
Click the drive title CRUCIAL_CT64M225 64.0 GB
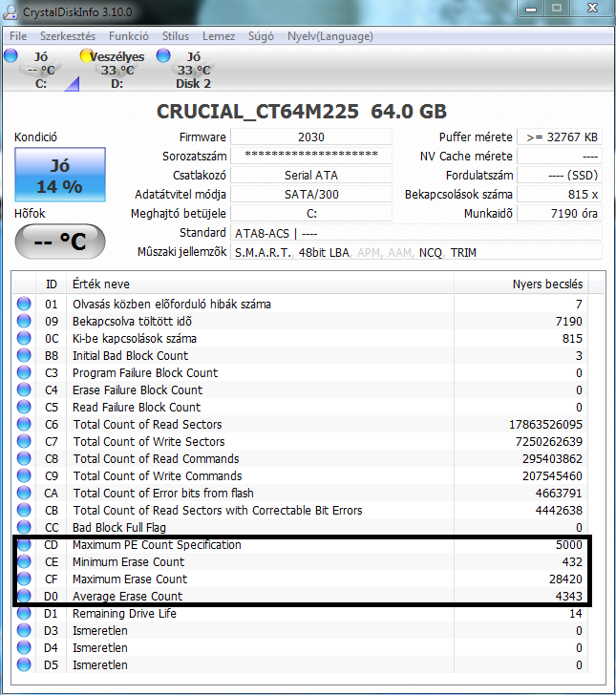[x=302, y=112]
